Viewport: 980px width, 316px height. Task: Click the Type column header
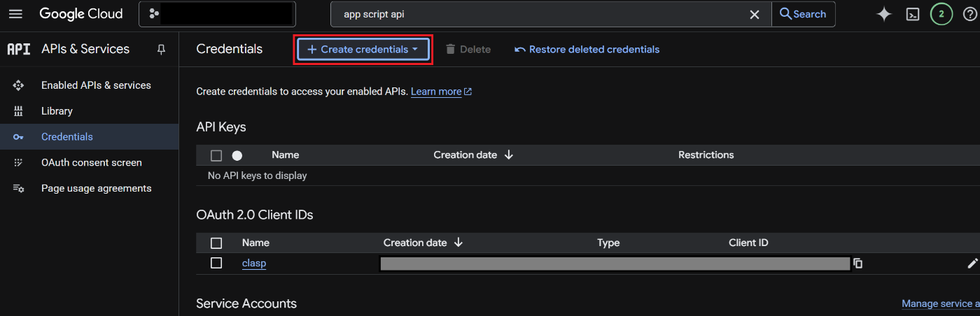tap(608, 243)
